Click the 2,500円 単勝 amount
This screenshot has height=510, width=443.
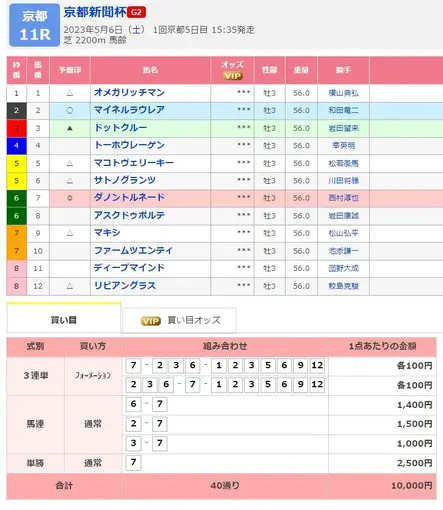(x=414, y=463)
